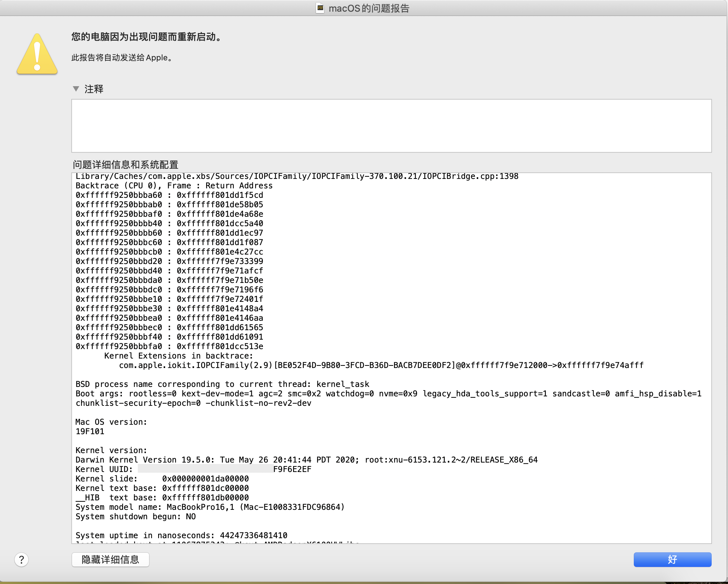This screenshot has height=584, width=728.
Task: Open help with the question mark button
Action: tap(21, 560)
